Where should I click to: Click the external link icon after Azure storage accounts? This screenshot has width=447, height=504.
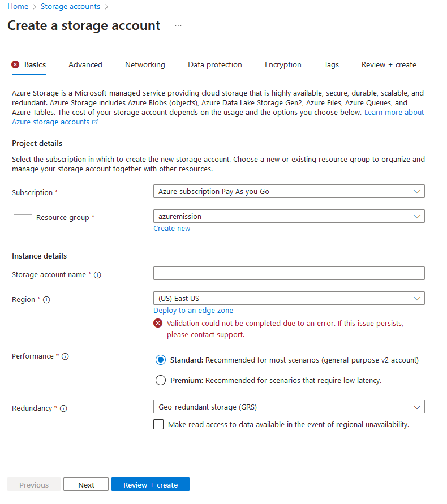(x=95, y=122)
